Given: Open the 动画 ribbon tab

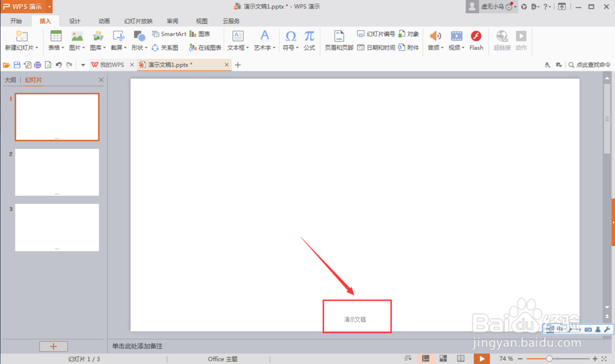Looking at the screenshot, I should coord(104,21).
